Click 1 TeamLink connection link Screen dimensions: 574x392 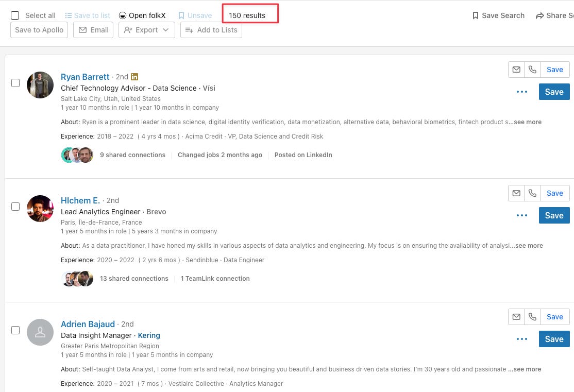pyautogui.click(x=215, y=279)
